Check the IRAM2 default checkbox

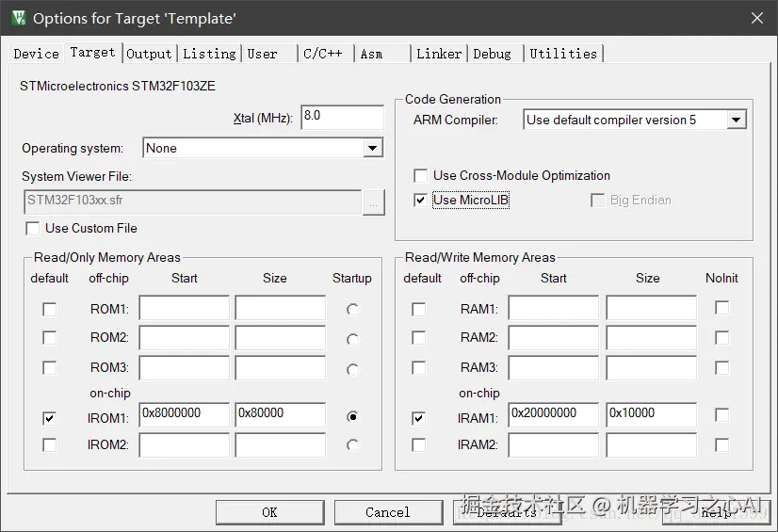pyautogui.click(x=419, y=444)
